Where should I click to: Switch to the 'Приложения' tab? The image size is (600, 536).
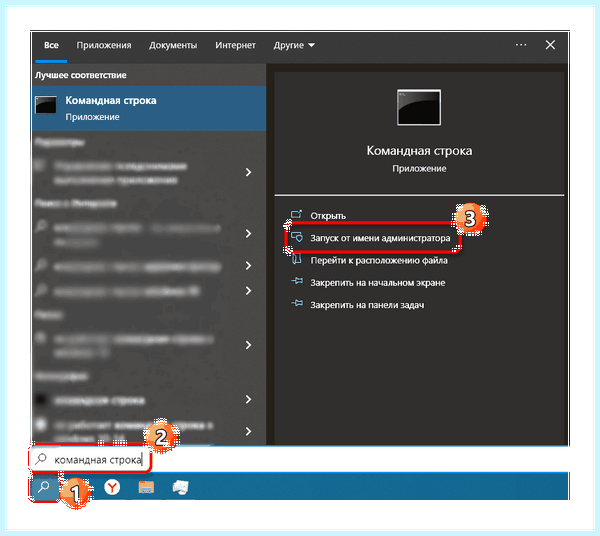click(x=104, y=45)
